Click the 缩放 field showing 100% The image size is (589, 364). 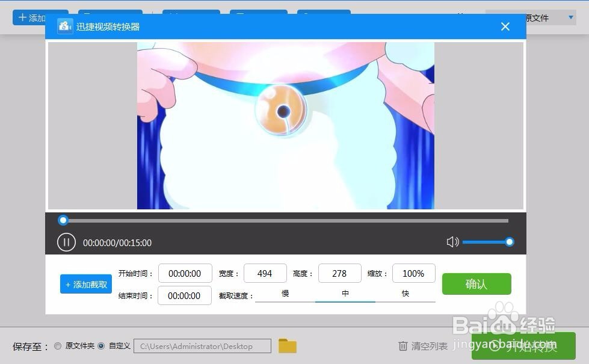pos(413,273)
